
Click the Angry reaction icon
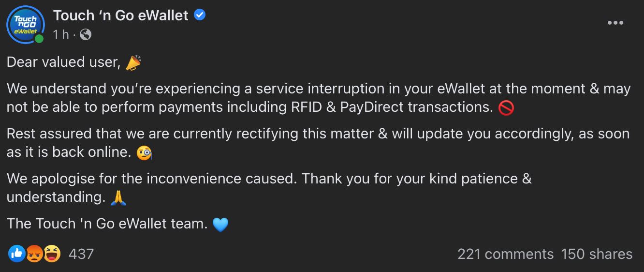coord(34,254)
